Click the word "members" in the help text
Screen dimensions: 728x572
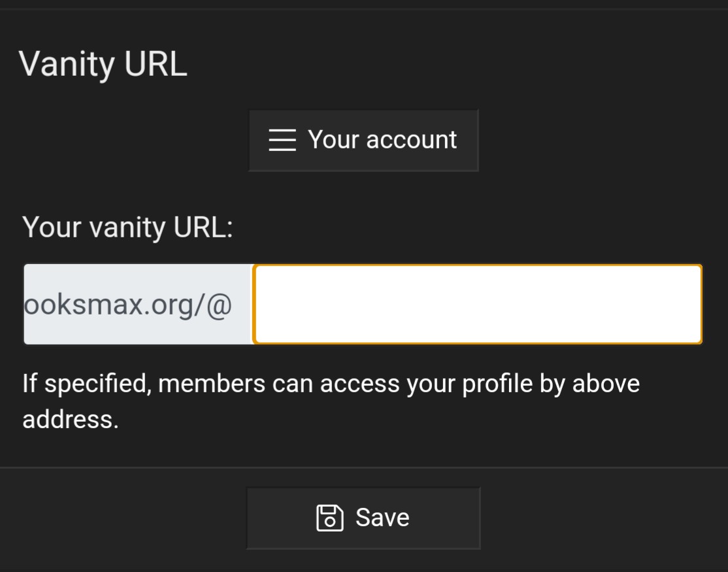(x=212, y=383)
